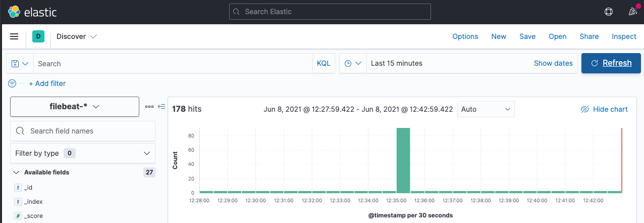
Task: Open the Auto interval dropdown
Action: pyautogui.click(x=486, y=109)
